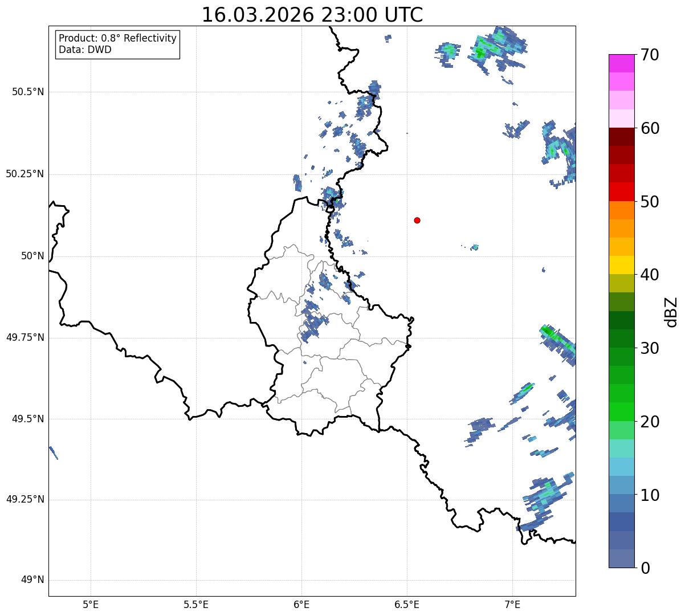Viewport: 685px width, 616px height.
Task: Click the 5.5°E longitude label
Action: click(196, 605)
